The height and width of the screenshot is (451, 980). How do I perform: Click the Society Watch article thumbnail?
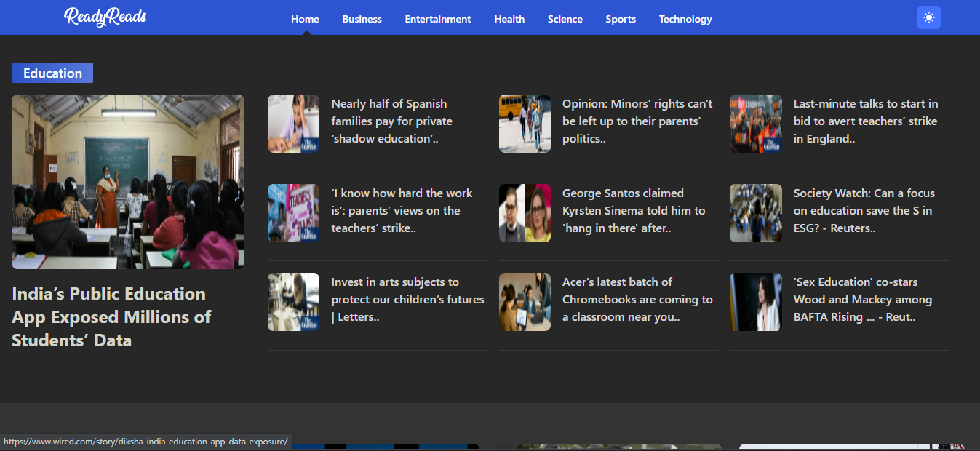(x=756, y=213)
